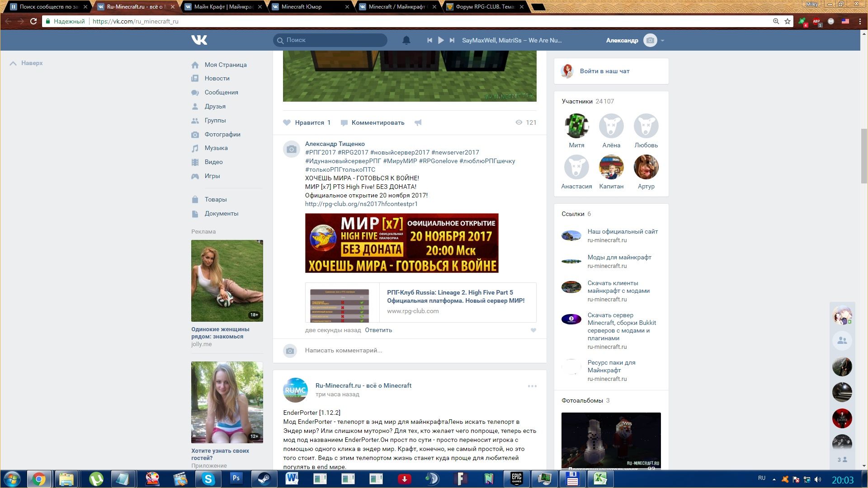The height and width of the screenshot is (488, 868).
Task: Click the Одинокие женщины рядом ad
Action: pyautogui.click(x=227, y=294)
